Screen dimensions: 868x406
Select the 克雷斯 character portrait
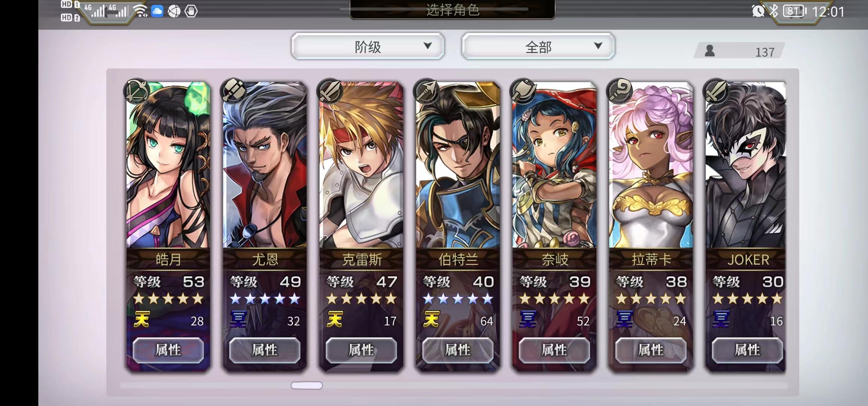[361, 165]
